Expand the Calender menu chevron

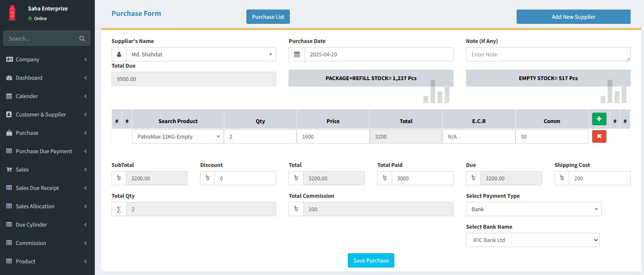tap(86, 96)
